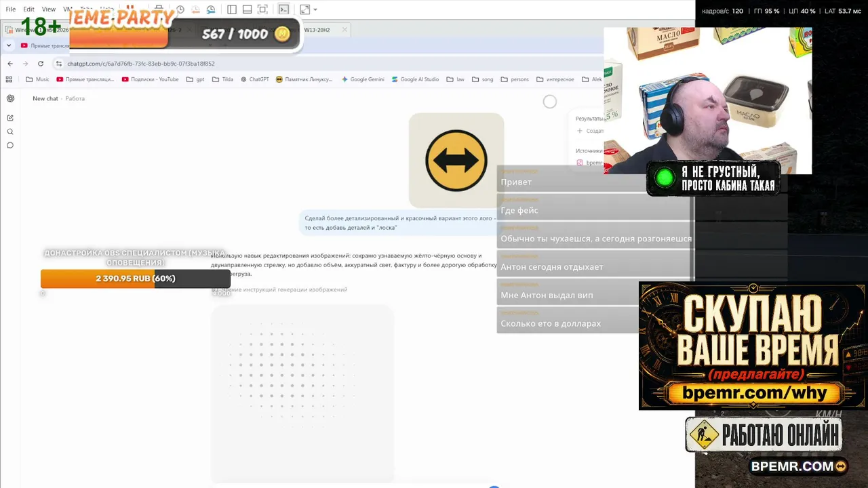Screen dimensions: 868x488
Task: Click the stretch guest display icon
Action: click(304, 9)
